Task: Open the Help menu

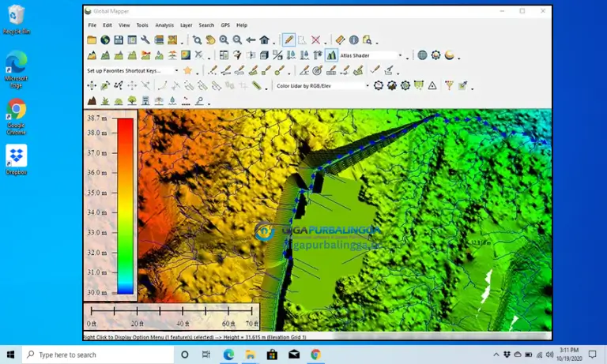Action: point(242,25)
